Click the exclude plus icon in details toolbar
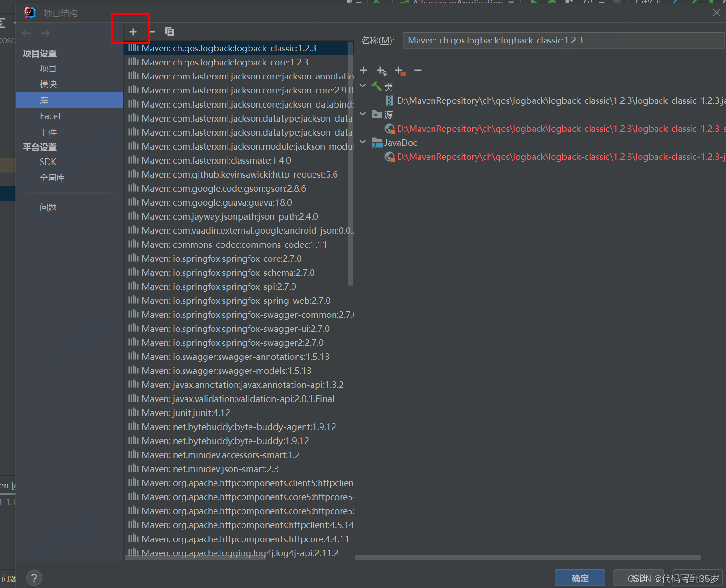 (400, 71)
